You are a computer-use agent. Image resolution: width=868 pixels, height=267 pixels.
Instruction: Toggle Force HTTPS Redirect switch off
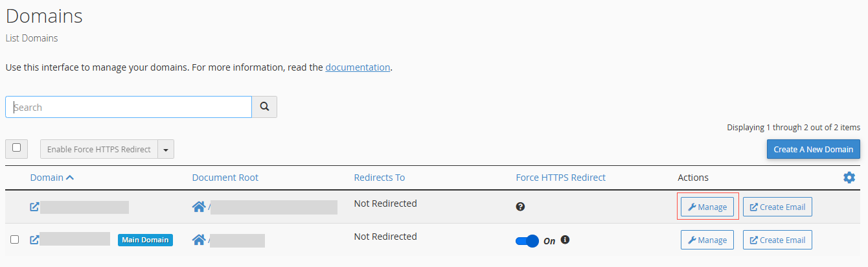click(x=527, y=241)
